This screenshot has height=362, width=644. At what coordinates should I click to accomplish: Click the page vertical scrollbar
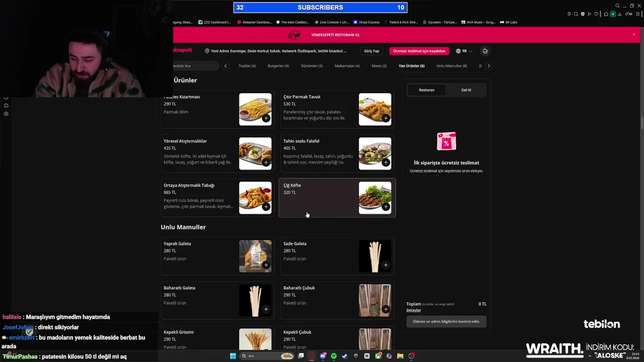(641, 123)
